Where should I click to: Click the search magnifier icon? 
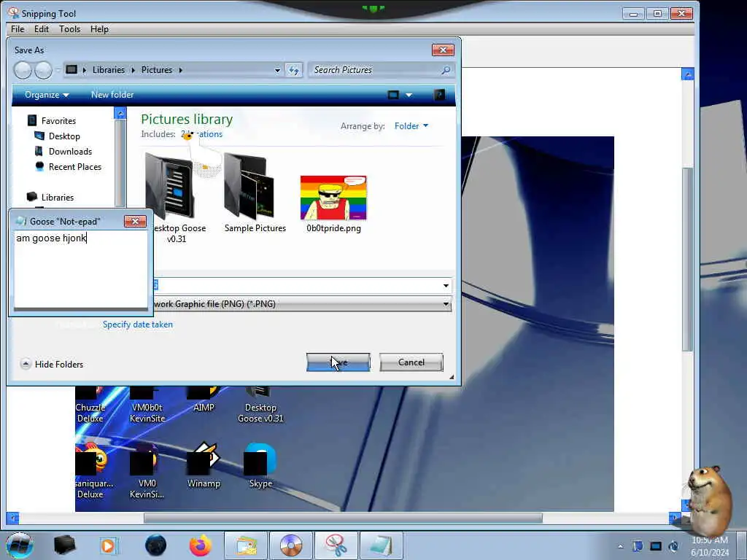point(446,70)
